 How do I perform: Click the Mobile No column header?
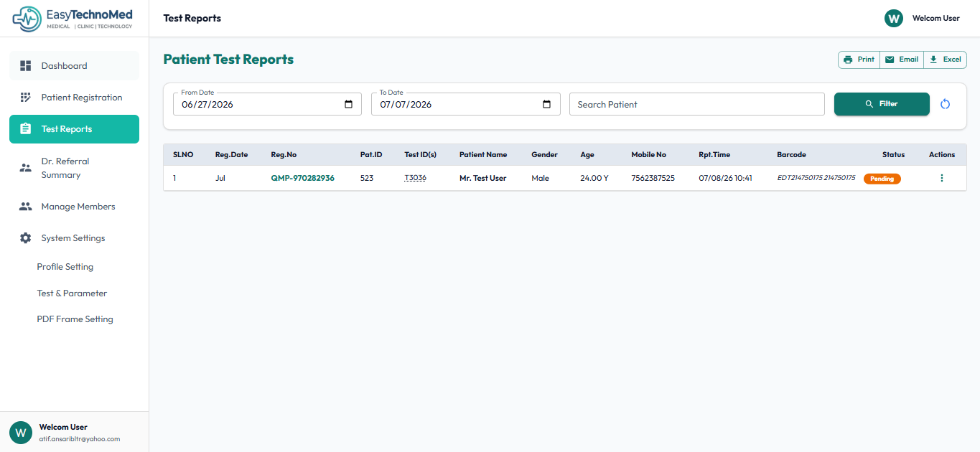(648, 155)
